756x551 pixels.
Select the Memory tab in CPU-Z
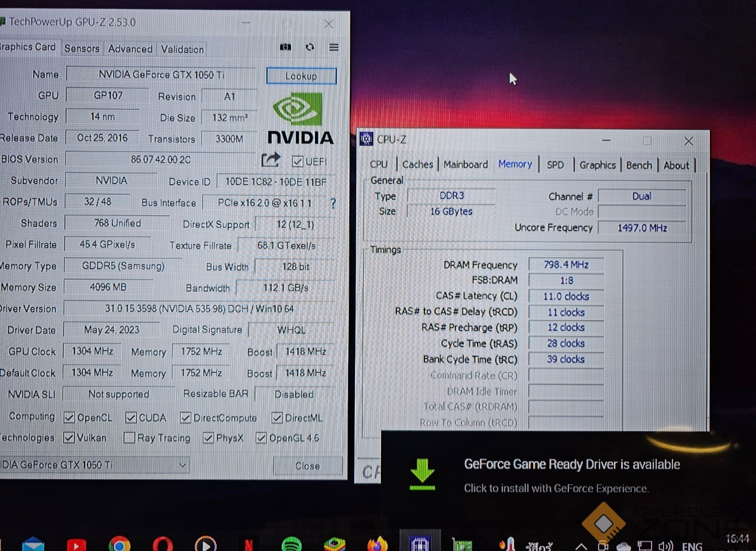[515, 164]
